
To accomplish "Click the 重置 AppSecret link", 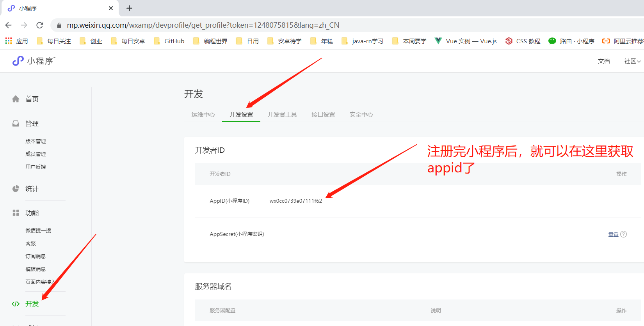I will pyautogui.click(x=613, y=234).
